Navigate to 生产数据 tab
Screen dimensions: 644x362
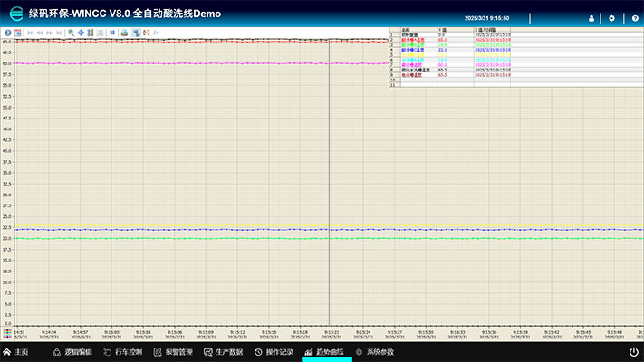[224, 351]
